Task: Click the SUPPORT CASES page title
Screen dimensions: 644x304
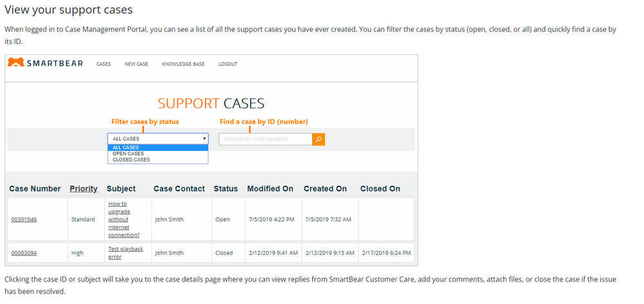Action: [211, 104]
